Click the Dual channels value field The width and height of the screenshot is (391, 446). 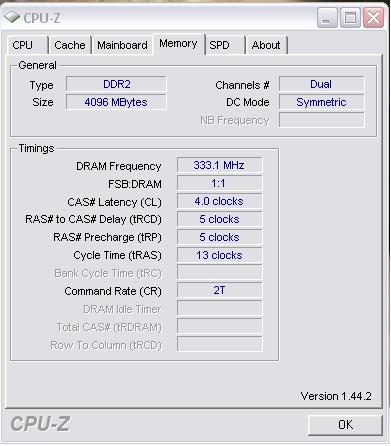click(321, 84)
